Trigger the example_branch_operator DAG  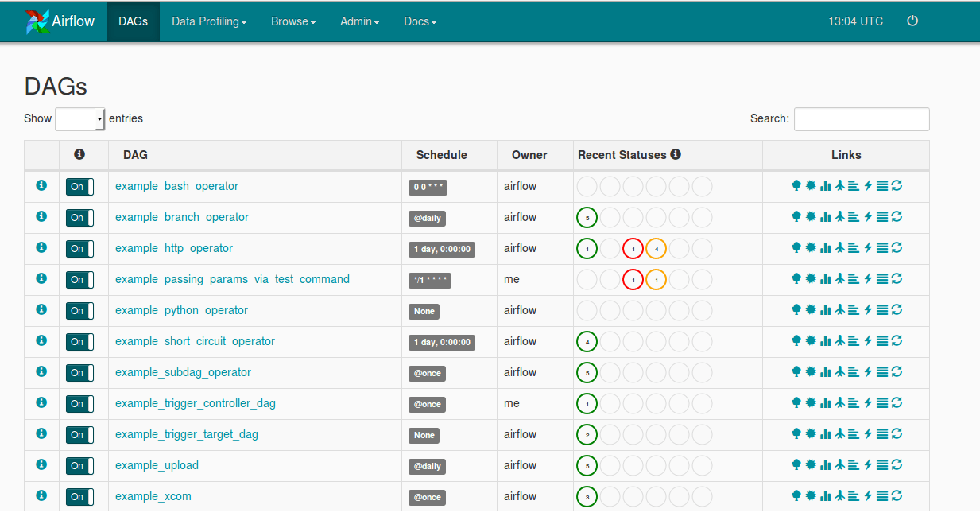point(868,216)
